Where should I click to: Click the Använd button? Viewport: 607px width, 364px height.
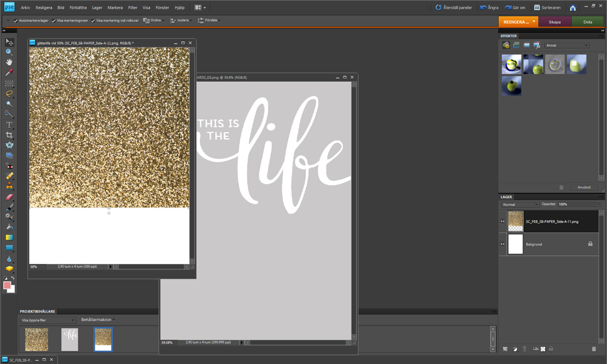584,187
